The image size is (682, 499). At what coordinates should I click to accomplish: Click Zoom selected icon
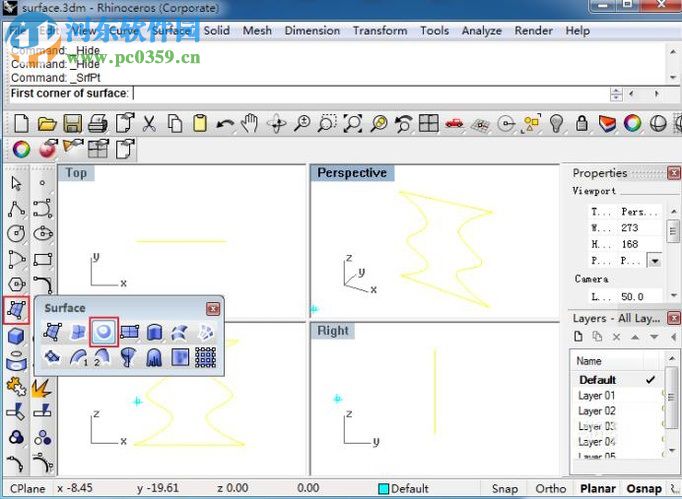tap(379, 124)
